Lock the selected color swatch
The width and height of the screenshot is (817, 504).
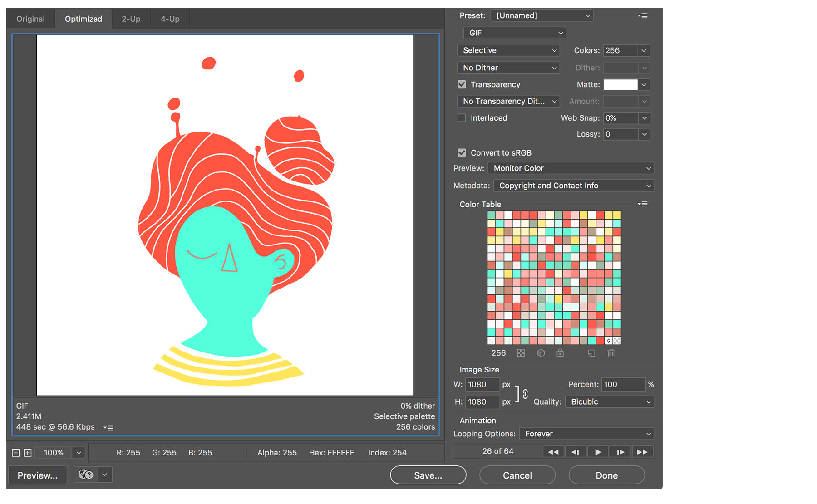561,353
